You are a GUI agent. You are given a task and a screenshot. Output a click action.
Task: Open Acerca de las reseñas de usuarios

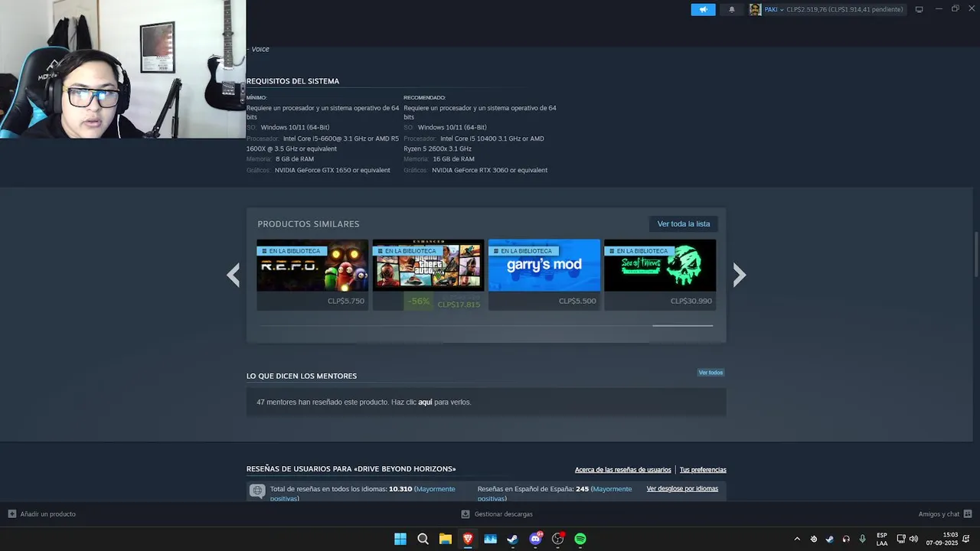622,470
